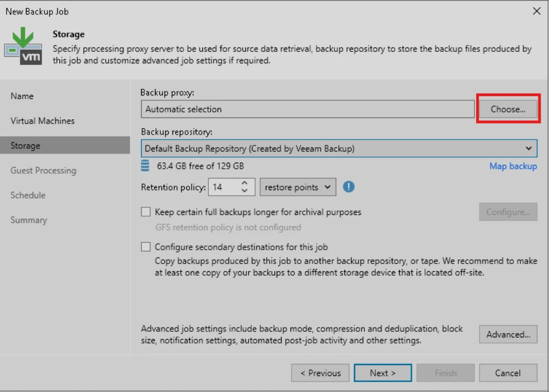Screen dimensions: 549x392
Task: Click the Backup proxy text field
Action: coord(308,109)
